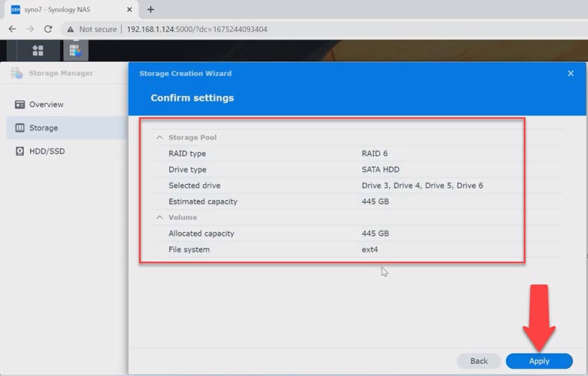Click the Confirm settings heading

tap(192, 98)
